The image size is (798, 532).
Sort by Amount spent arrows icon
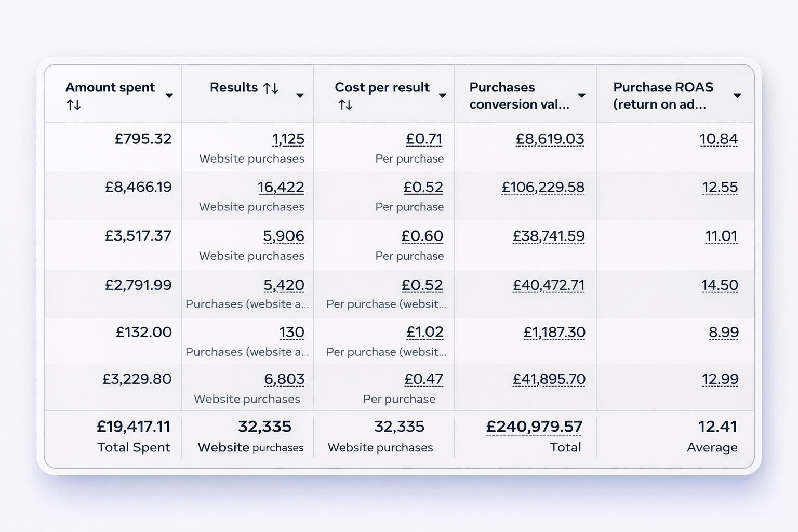point(74,105)
